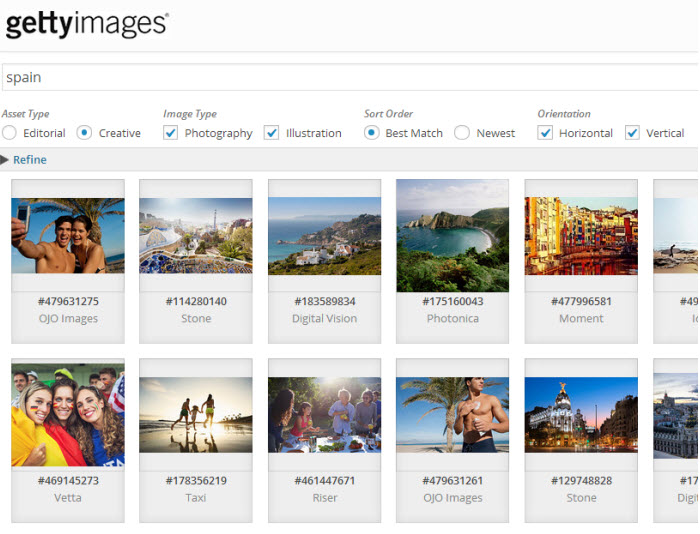Click the 'Image Type' heading label
700x534 pixels.
coord(190,114)
